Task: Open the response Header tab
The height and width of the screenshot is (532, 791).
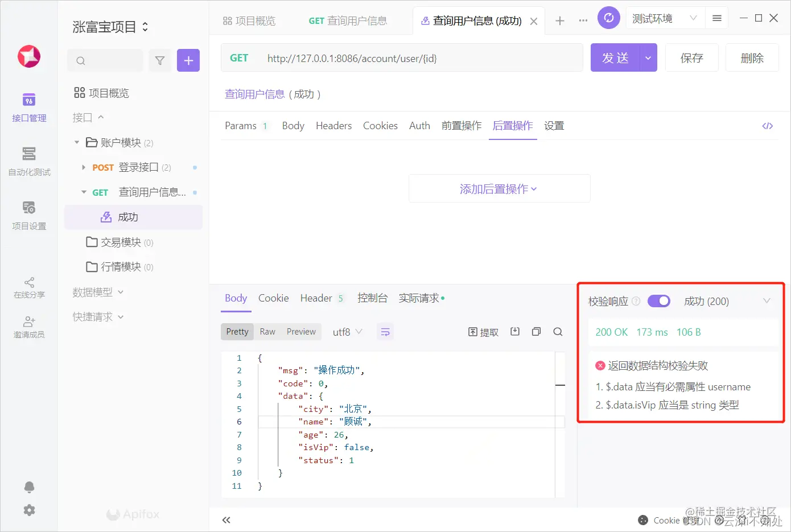Action: coord(322,298)
